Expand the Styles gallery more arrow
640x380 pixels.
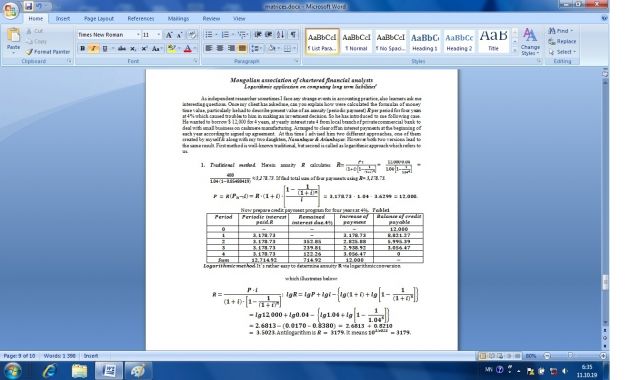coord(514,51)
